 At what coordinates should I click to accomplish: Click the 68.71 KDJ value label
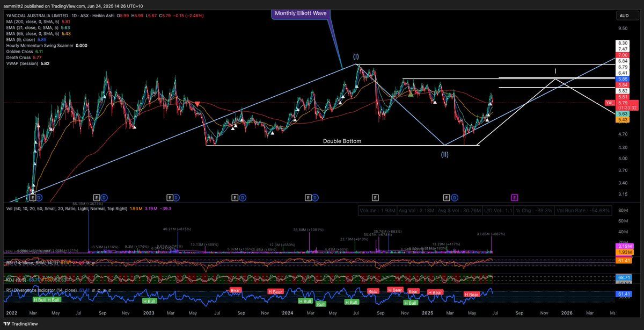point(623,277)
